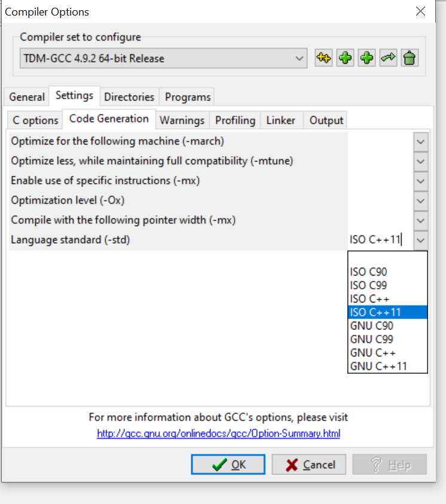Screen dimensions: 446x504
Task: Click the find and auto-configure compilers icon
Action: coord(323,58)
